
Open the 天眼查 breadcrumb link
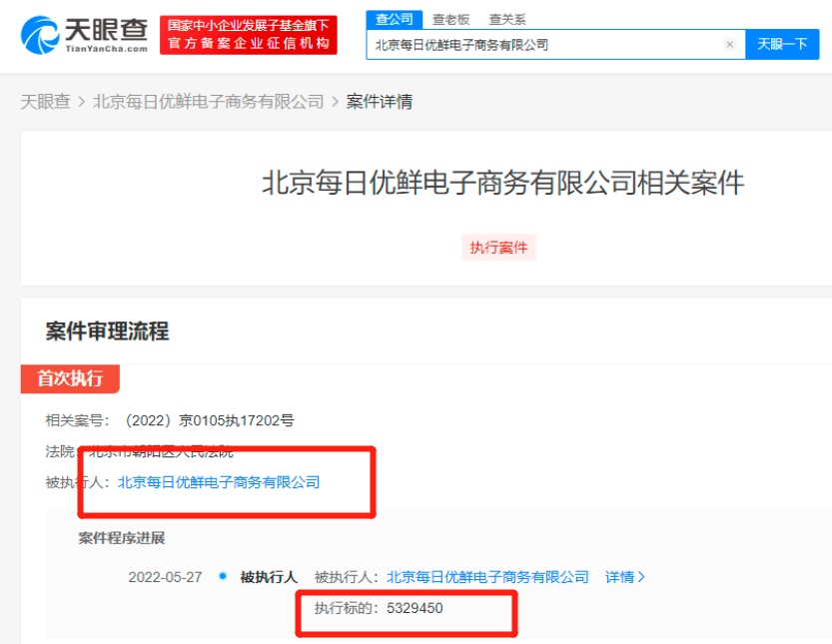coord(46,101)
